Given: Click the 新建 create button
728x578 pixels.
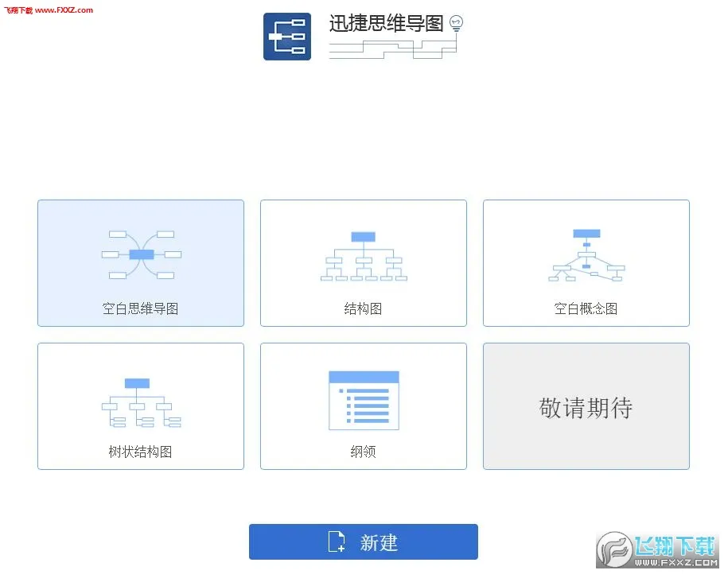Looking at the screenshot, I should pyautogui.click(x=364, y=541).
